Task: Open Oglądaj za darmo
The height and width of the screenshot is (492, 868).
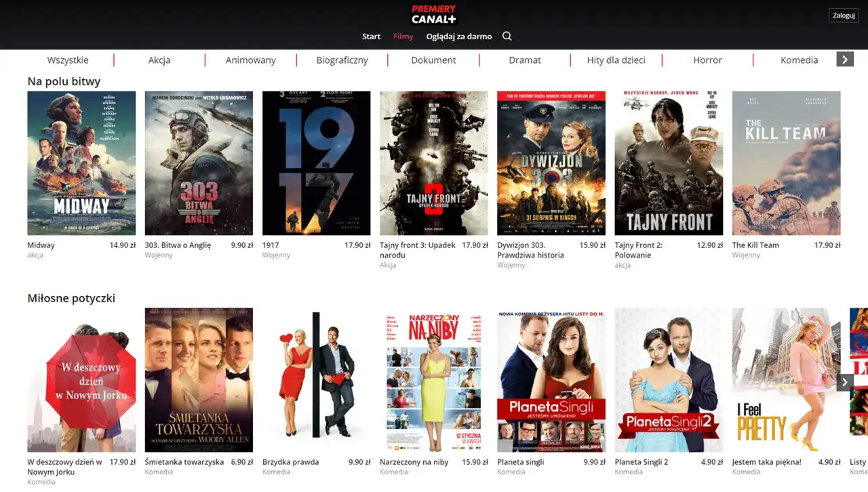Action: [x=459, y=37]
